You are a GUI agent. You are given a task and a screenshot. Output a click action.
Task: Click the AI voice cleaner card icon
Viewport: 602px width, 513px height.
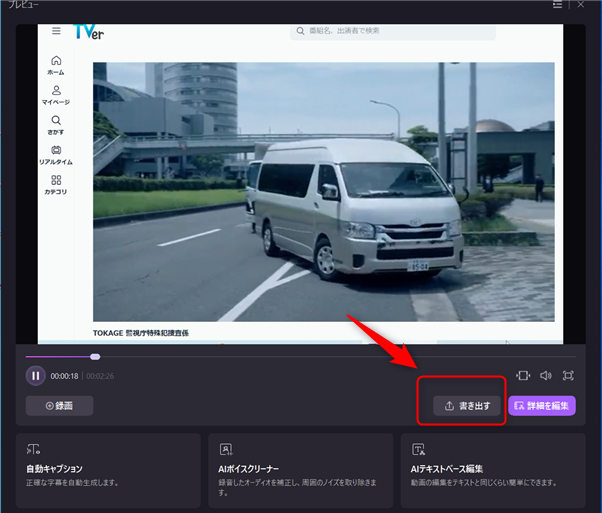coord(226,449)
